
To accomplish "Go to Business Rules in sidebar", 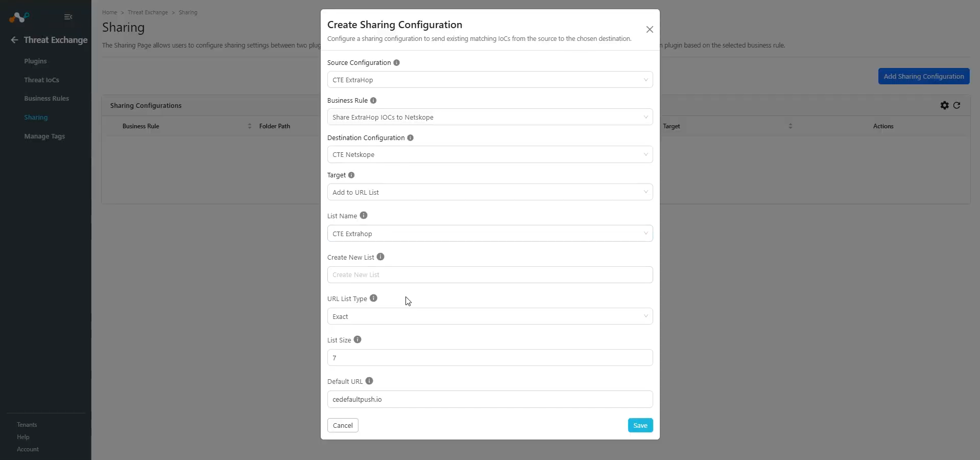I will coord(46,99).
